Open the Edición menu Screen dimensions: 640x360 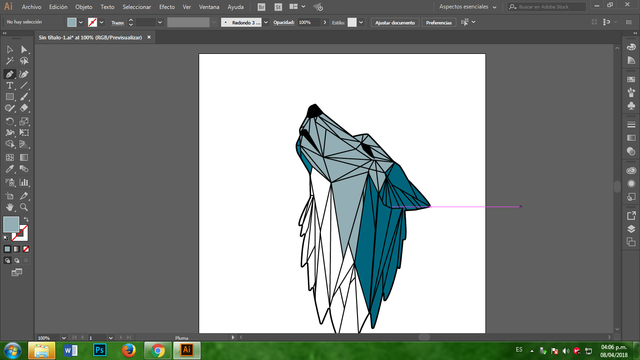pyautogui.click(x=58, y=7)
